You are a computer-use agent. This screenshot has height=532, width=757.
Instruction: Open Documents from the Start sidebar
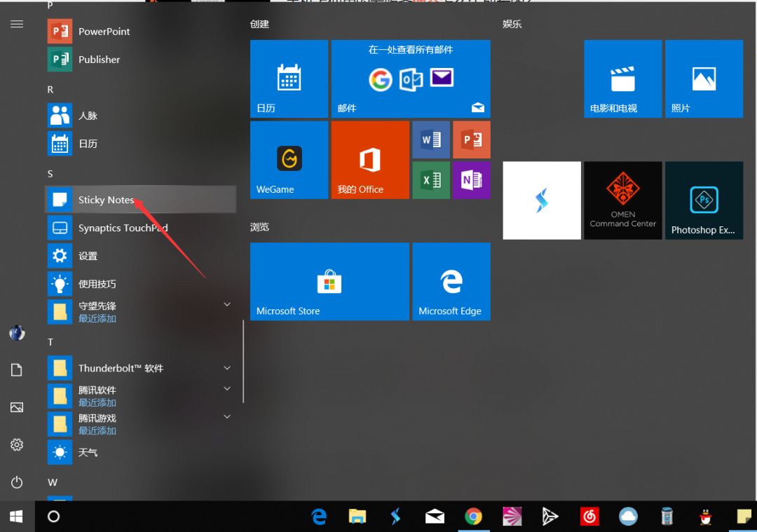pos(17,370)
